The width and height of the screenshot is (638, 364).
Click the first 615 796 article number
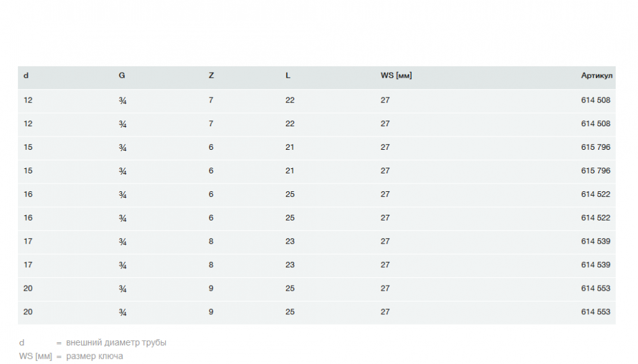595,147
